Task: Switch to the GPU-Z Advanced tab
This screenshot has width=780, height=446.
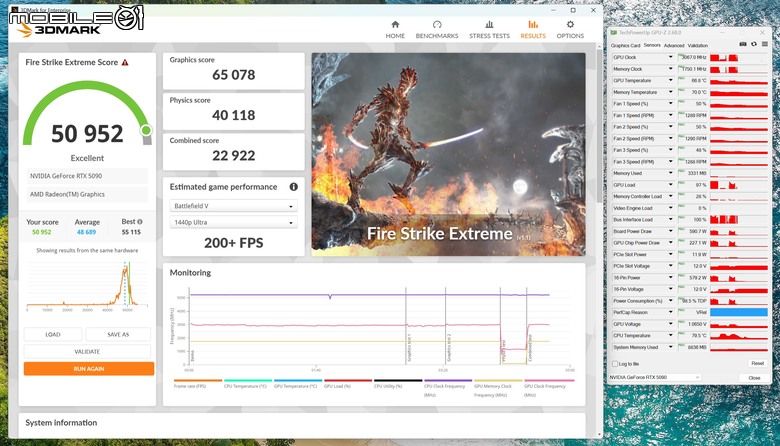Action: pos(674,45)
